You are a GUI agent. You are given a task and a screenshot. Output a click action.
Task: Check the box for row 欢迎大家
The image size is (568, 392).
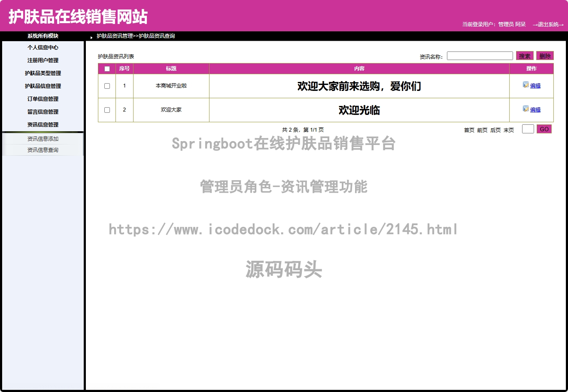click(x=107, y=110)
